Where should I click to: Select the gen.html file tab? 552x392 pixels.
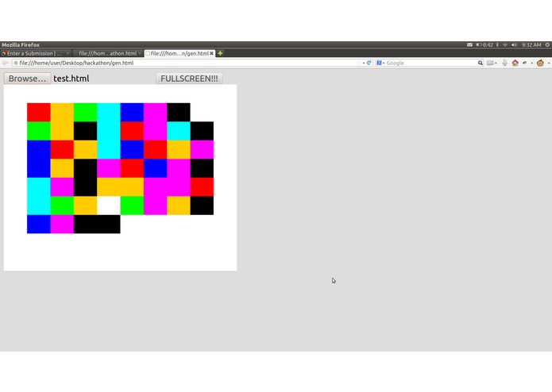coord(179,53)
